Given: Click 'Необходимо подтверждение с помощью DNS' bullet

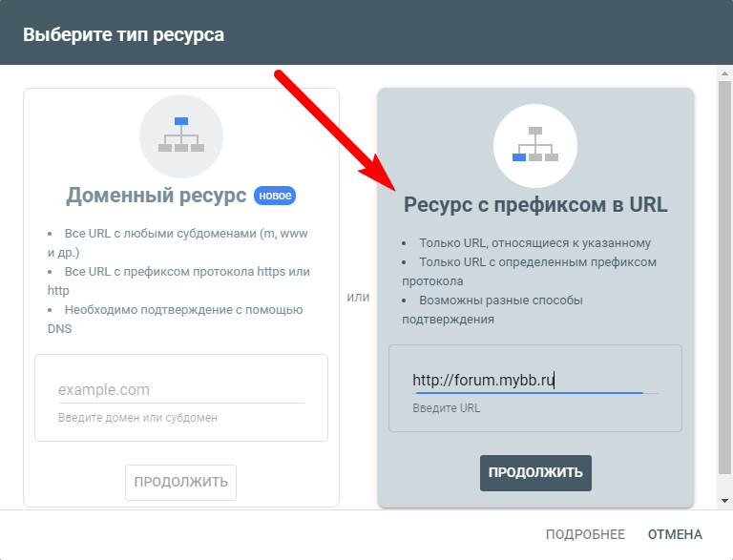Looking at the screenshot, I should [176, 320].
